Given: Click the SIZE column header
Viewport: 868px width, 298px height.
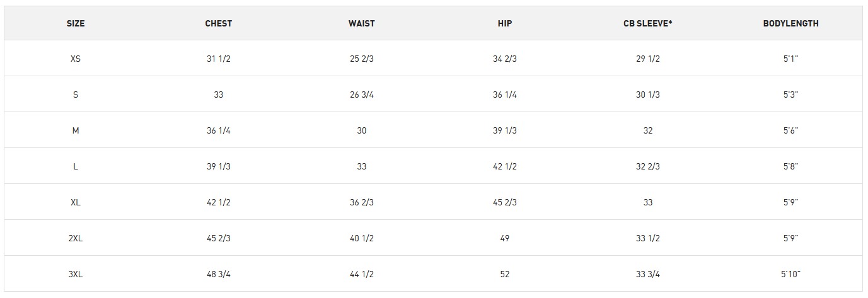Looking at the screenshot, I should pyautogui.click(x=76, y=23).
